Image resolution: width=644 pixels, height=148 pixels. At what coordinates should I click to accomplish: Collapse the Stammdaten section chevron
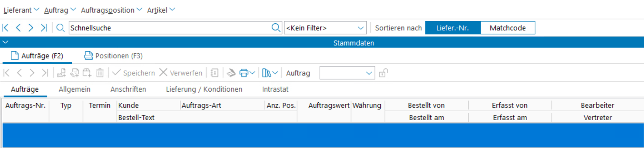pos(6,42)
